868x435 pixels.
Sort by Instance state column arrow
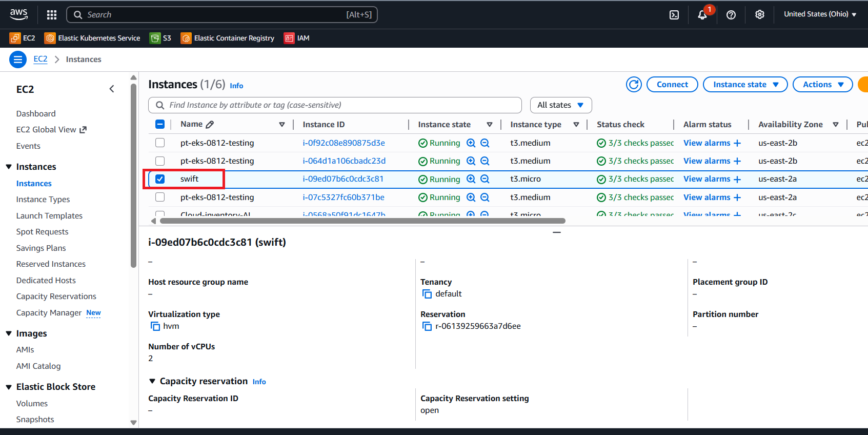[x=490, y=125]
